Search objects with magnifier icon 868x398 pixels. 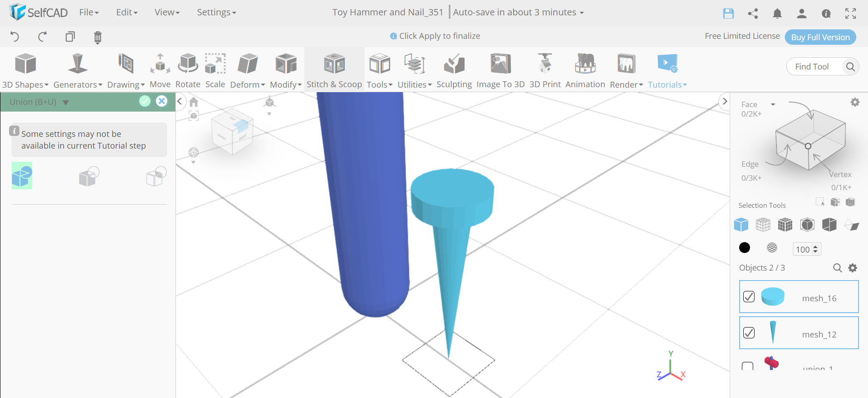[837, 268]
